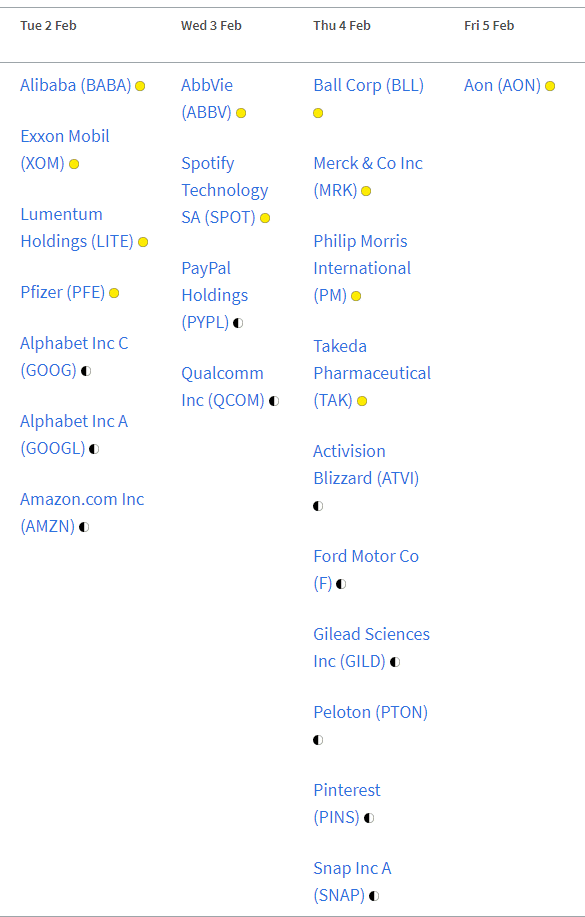
Task: Go to the Merck & Co Inc (MRK) page
Action: coord(368,177)
